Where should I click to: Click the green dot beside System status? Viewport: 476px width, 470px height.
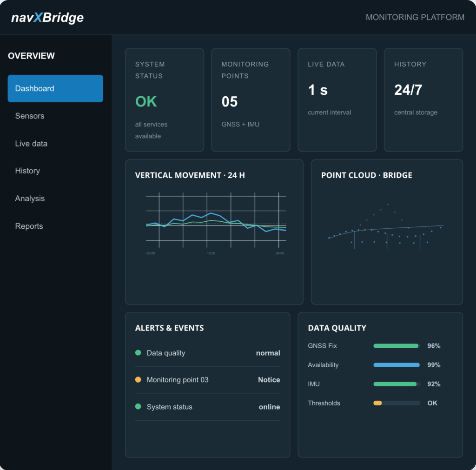click(x=138, y=406)
